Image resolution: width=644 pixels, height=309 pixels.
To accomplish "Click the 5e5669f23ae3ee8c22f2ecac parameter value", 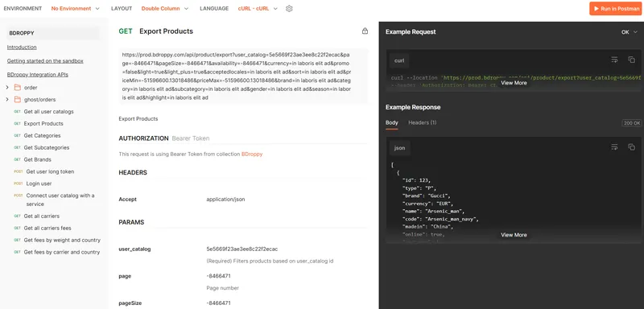I will click(242, 249).
